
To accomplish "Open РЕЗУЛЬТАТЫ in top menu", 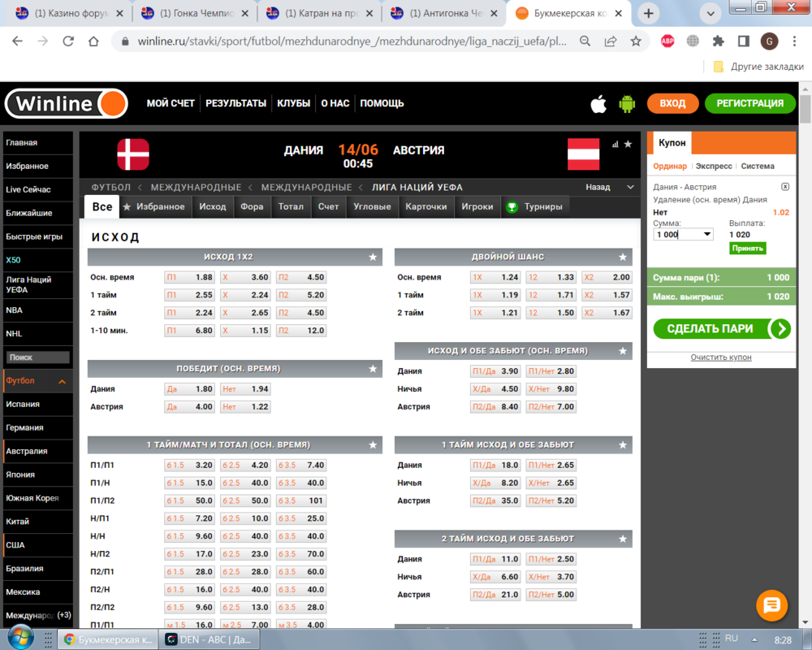I will coord(235,103).
